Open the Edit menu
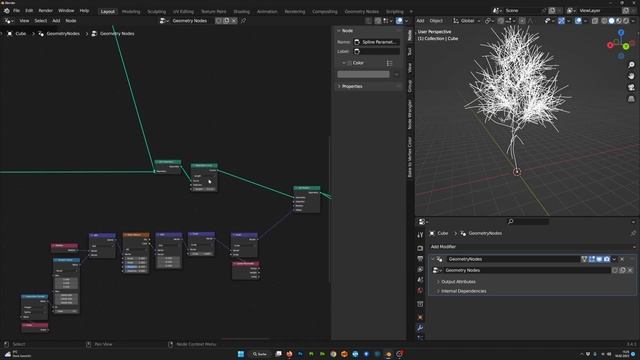This screenshot has height=360, width=640. click(29, 11)
